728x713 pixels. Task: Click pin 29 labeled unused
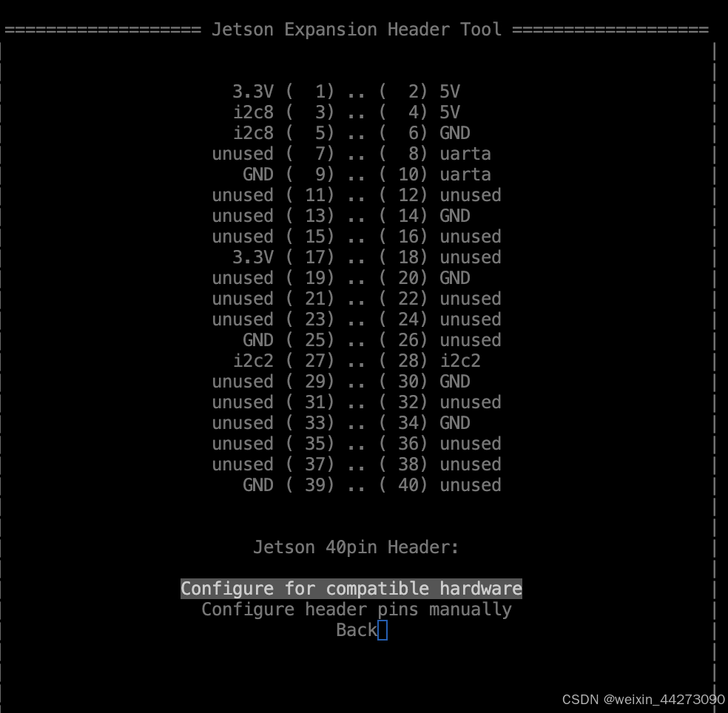(x=273, y=381)
